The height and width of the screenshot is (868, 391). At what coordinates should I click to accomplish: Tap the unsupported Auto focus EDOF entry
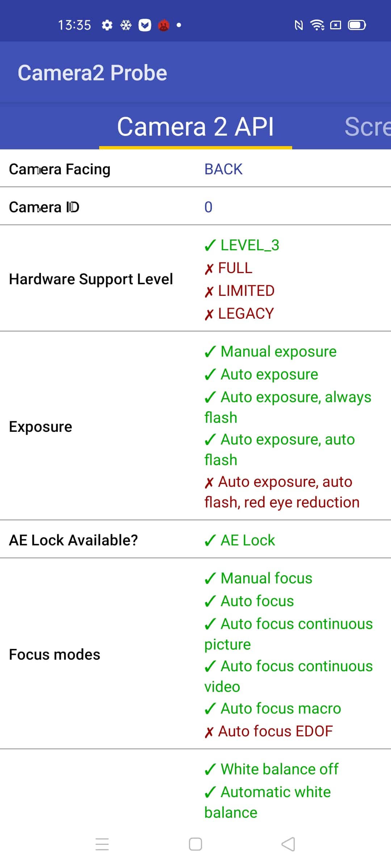pos(269,731)
